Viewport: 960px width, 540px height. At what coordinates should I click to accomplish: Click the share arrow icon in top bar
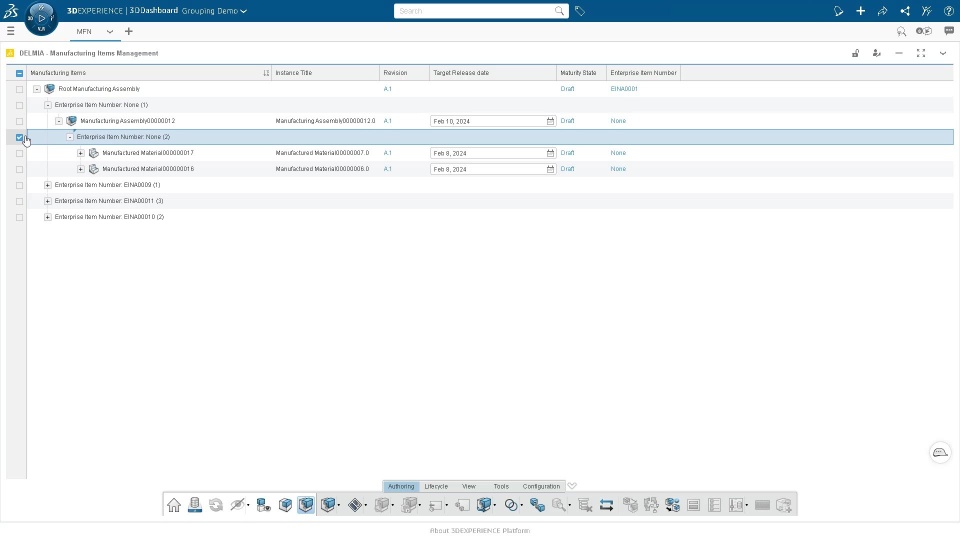882,11
